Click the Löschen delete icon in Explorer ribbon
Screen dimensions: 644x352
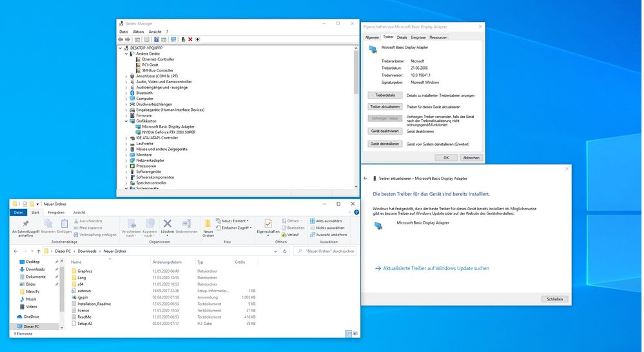[x=167, y=224]
